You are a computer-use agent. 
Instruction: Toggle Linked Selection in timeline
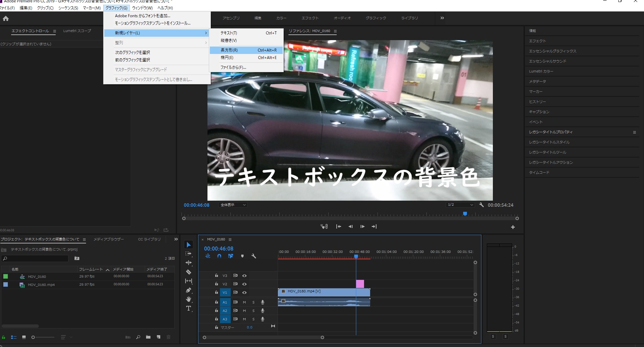[231, 256]
